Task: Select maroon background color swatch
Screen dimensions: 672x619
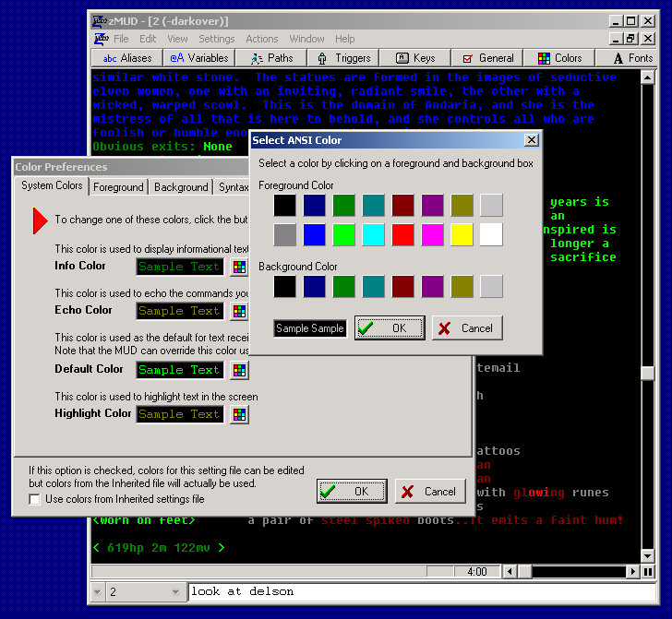Action: click(402, 286)
